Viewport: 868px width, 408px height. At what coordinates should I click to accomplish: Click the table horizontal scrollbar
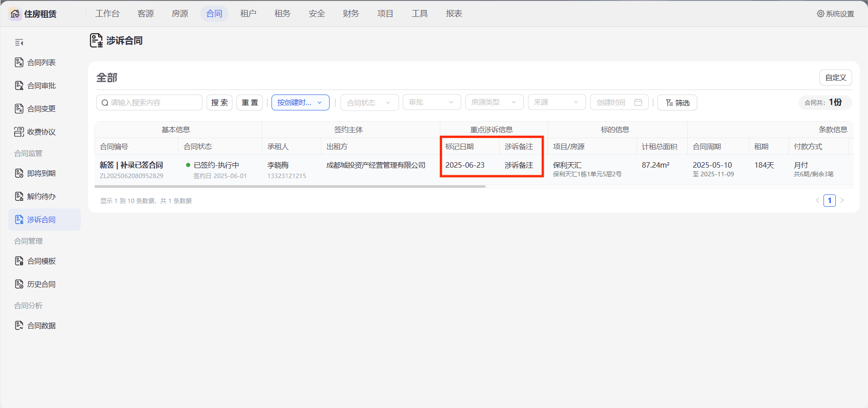click(290, 186)
